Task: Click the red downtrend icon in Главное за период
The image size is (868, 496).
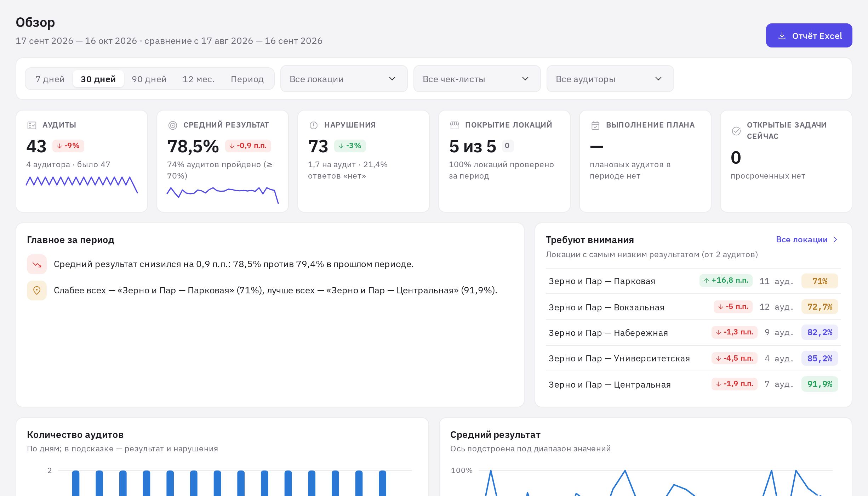Action: click(37, 264)
